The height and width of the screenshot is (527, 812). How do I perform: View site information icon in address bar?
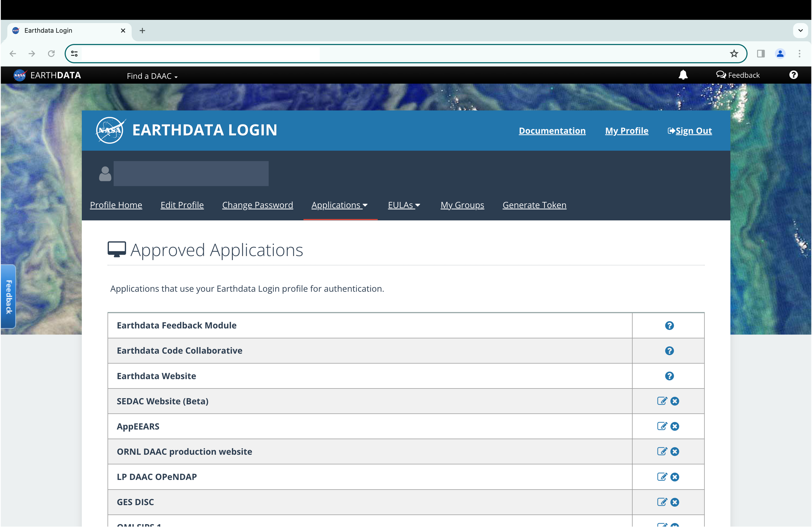74,53
